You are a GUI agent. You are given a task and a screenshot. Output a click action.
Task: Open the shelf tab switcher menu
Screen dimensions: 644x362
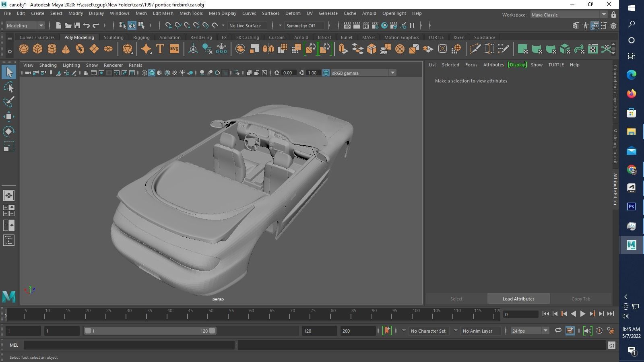click(10, 39)
